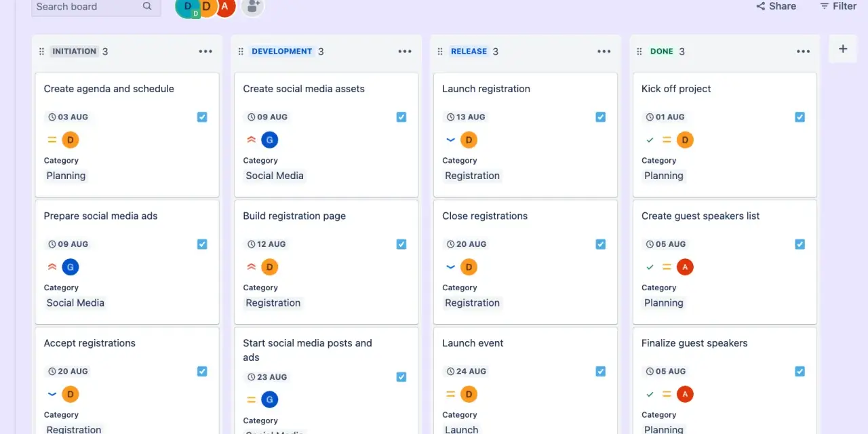Add a new column with plus button

click(x=843, y=49)
